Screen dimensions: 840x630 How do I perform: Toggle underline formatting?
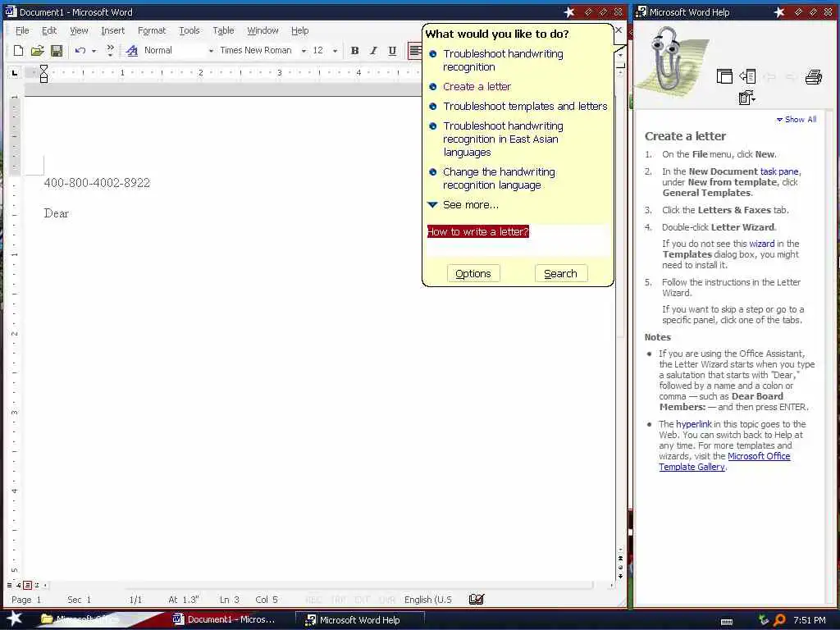392,51
